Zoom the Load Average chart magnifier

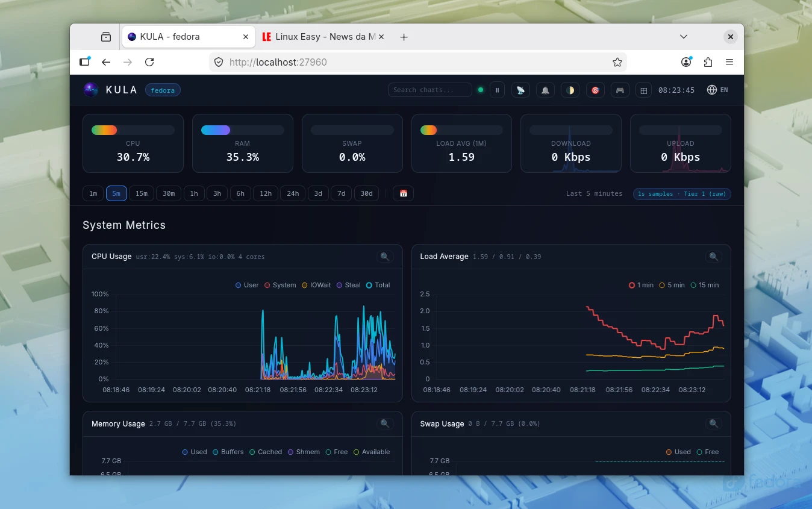point(713,257)
